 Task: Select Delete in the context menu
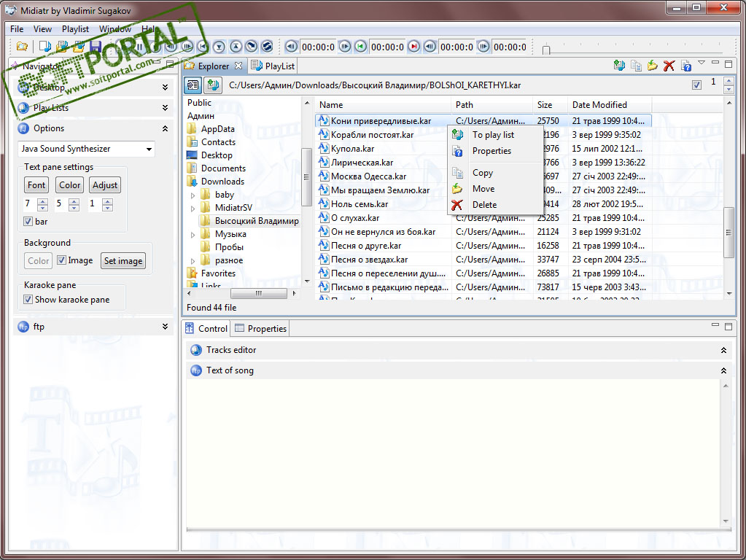click(495, 205)
